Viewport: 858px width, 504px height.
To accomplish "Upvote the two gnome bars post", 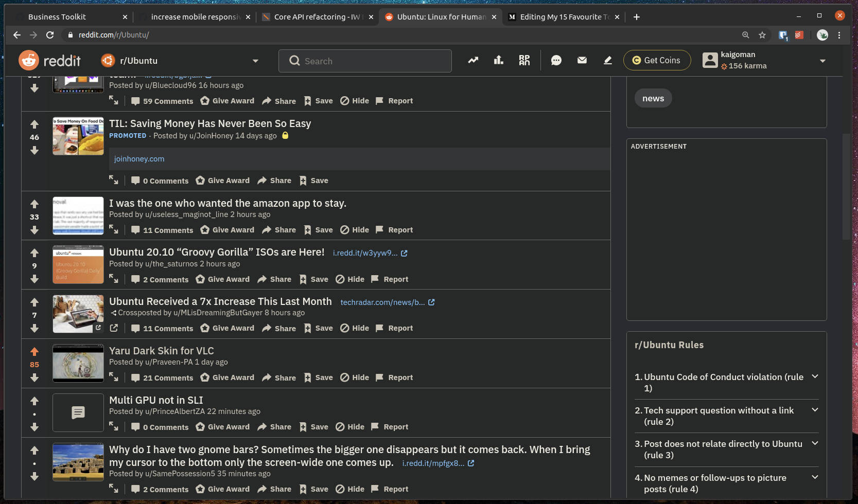I will coord(34,451).
